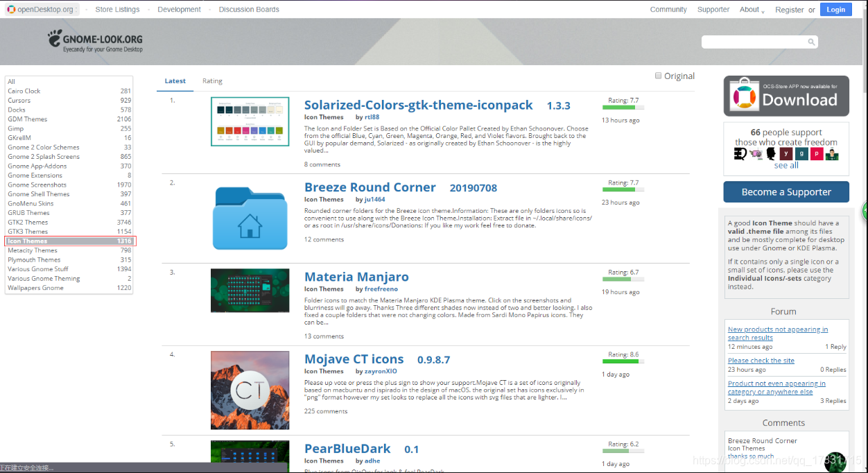Open author rtl88 profile link
868x473 pixels.
tap(372, 117)
